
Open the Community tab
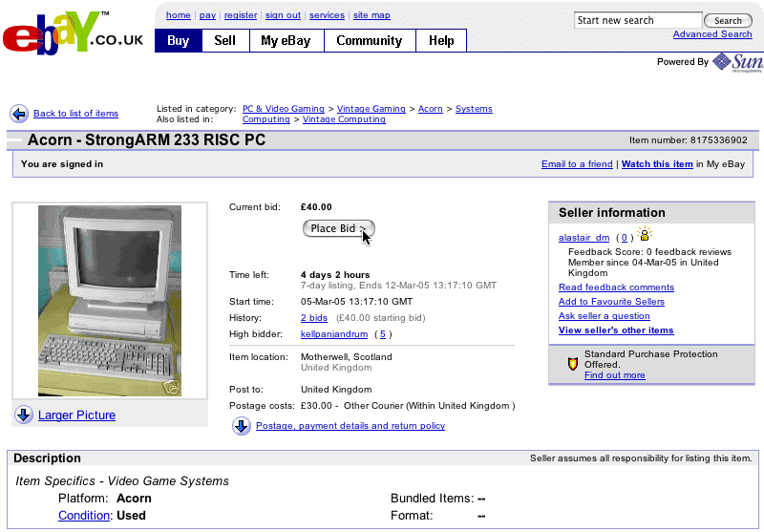(369, 41)
